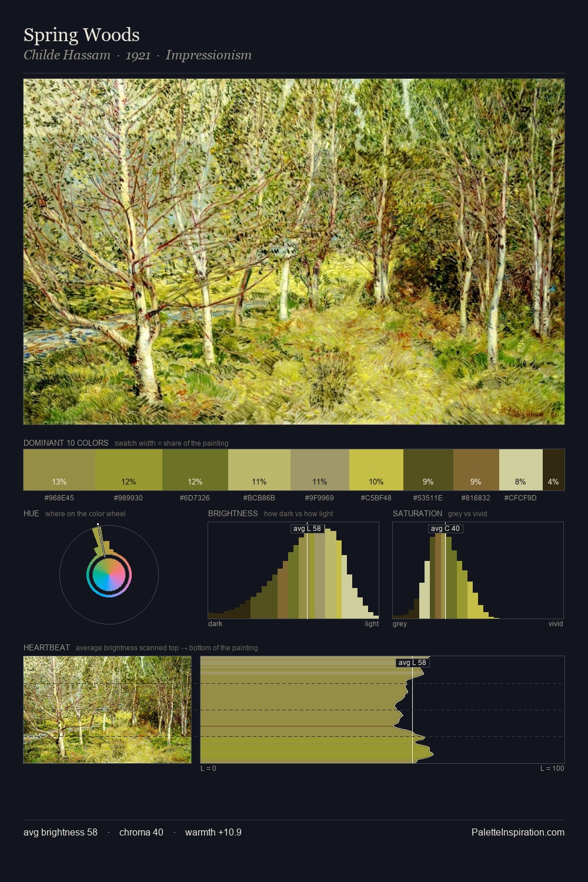Click the footer 'chroma 40' stat

tap(141, 832)
